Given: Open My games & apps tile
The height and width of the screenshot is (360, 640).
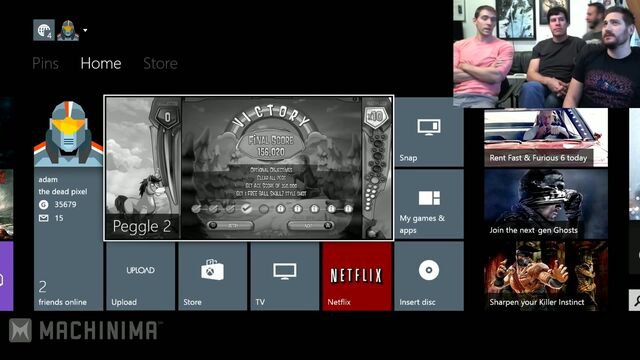Looking at the screenshot, I should point(429,204).
